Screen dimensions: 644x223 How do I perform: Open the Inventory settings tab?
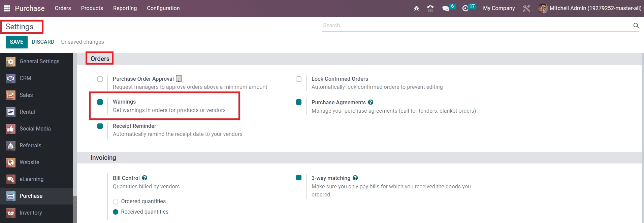pos(31,213)
